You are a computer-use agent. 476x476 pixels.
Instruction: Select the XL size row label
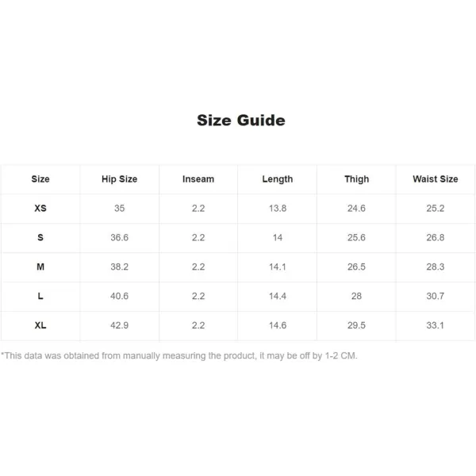tap(40, 325)
